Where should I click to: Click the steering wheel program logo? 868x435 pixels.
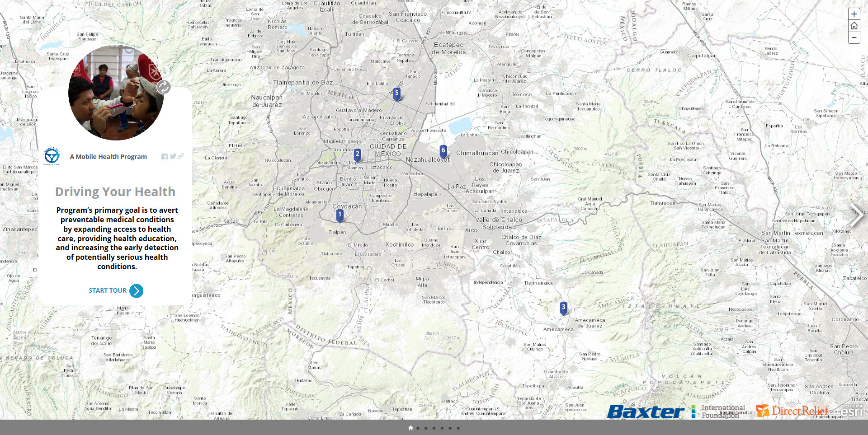click(x=52, y=156)
